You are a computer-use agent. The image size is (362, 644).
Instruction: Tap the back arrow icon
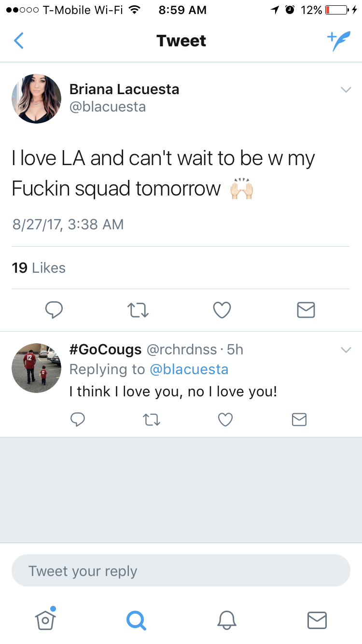click(18, 41)
